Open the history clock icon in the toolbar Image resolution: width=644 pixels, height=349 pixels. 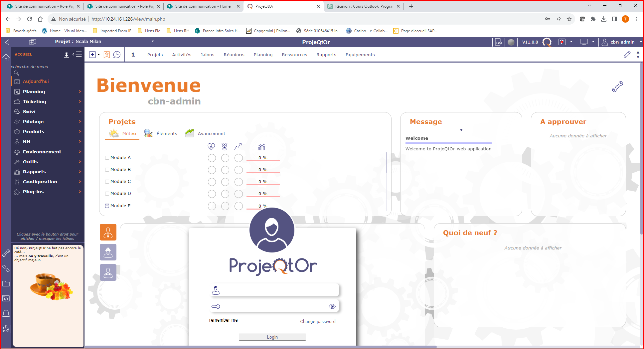(x=117, y=55)
